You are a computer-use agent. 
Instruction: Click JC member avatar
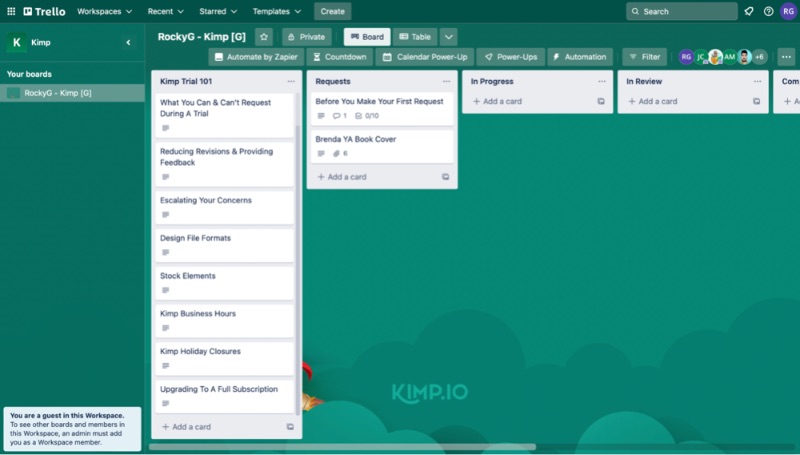pyautogui.click(x=701, y=57)
